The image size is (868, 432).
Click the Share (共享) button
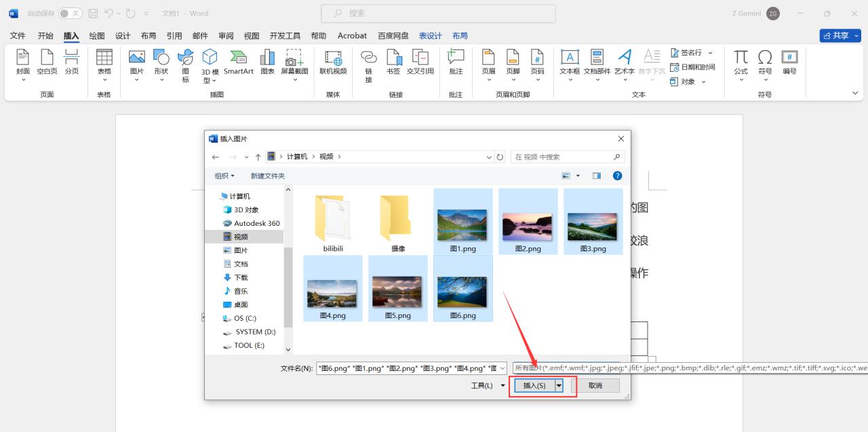point(840,35)
